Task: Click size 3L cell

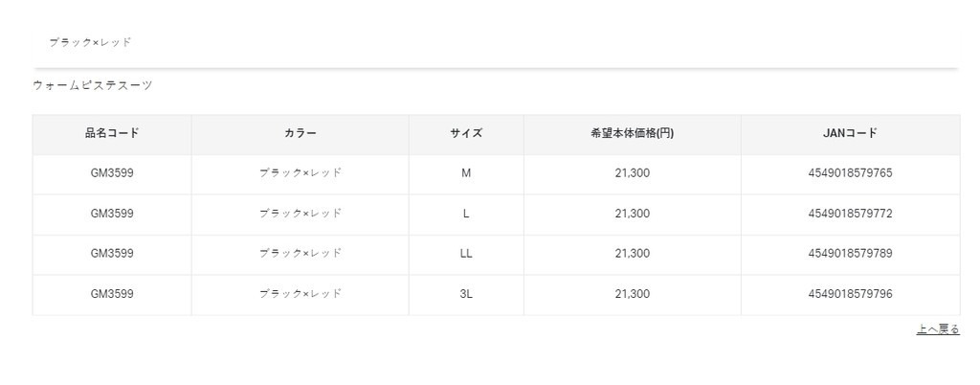Action: coord(466,294)
